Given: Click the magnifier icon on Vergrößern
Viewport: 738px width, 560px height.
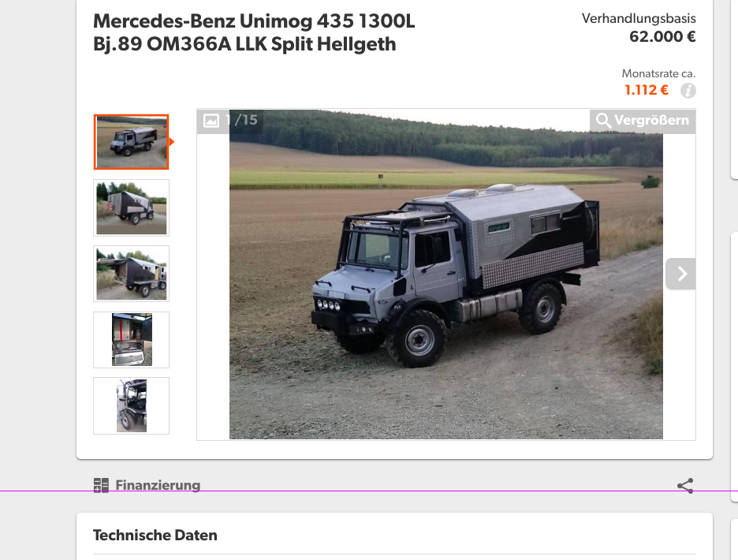Looking at the screenshot, I should 603,121.
